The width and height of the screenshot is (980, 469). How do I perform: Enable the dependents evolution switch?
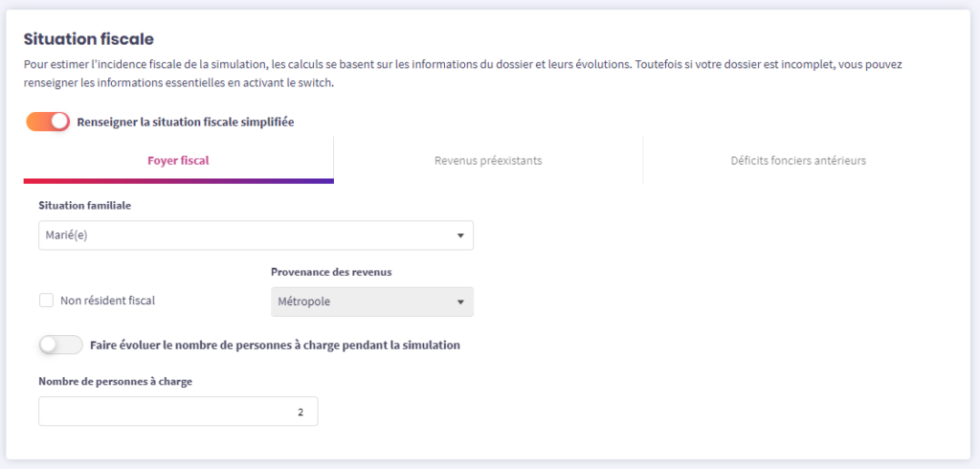click(59, 345)
